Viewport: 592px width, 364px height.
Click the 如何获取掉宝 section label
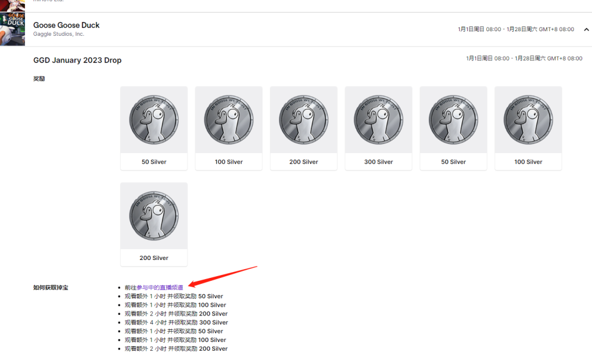pos(51,287)
